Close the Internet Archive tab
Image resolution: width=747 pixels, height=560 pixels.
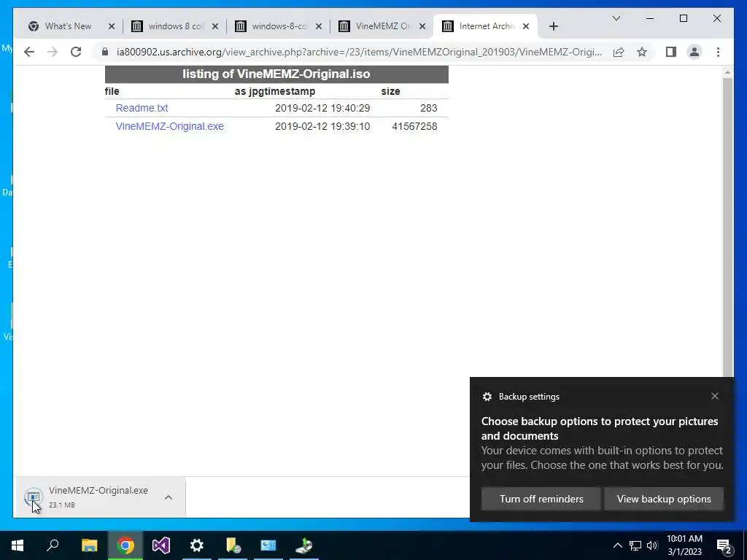[526, 27]
